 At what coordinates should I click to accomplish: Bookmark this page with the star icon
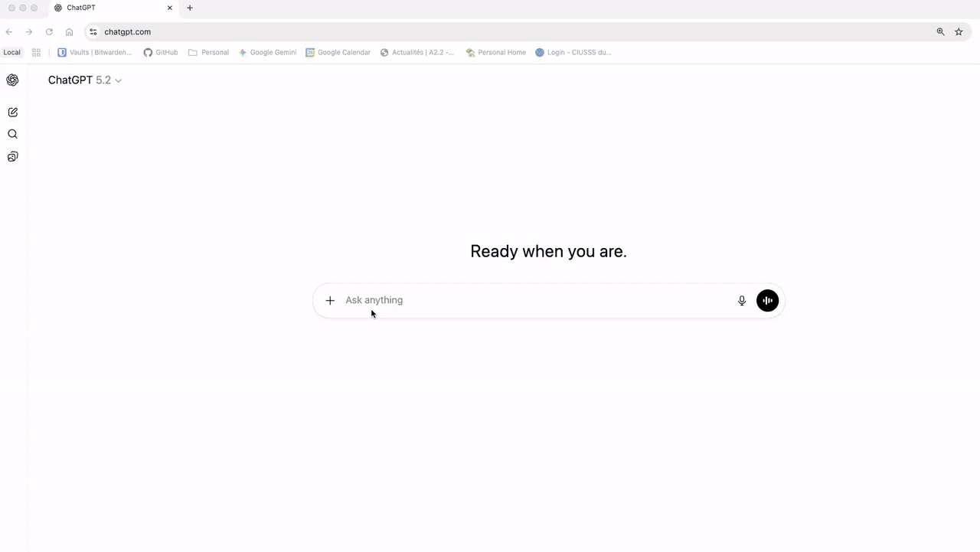pos(959,32)
